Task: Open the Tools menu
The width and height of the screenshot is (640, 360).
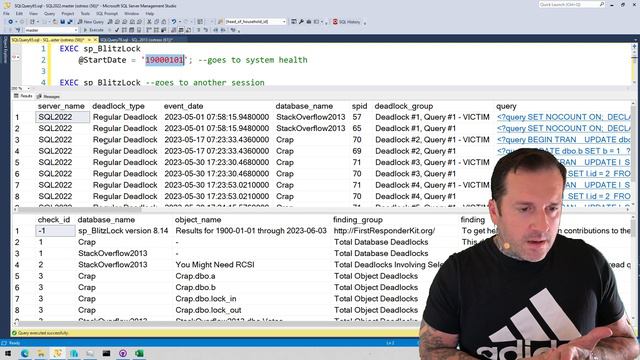Action: tap(85, 13)
